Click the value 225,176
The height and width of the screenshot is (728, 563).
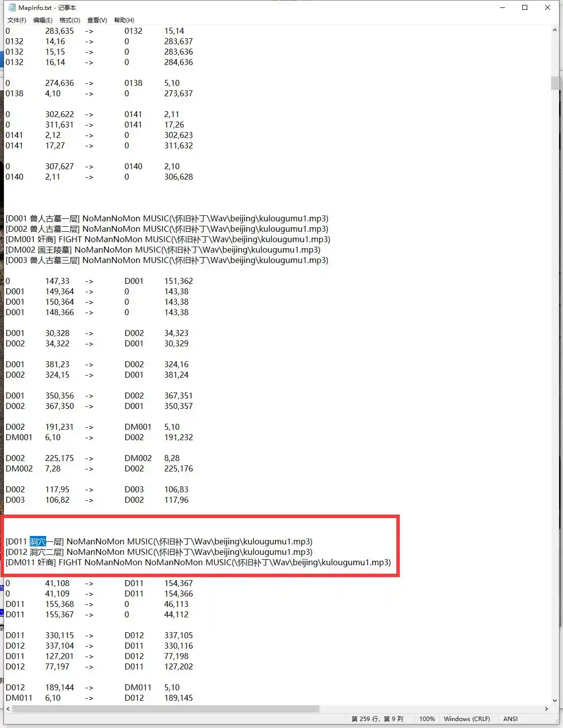point(179,468)
